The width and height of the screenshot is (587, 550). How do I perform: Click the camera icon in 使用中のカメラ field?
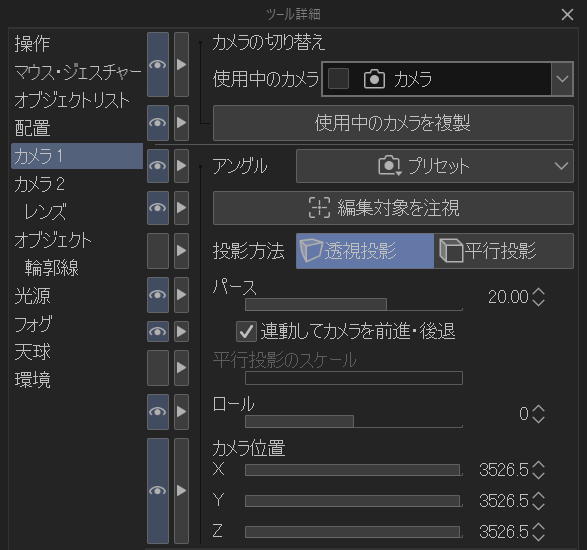pyautogui.click(x=374, y=79)
